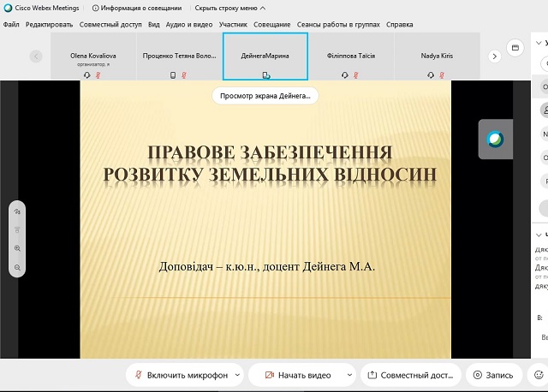
Task: Open the Совместный доступ menu
Action: (x=110, y=24)
